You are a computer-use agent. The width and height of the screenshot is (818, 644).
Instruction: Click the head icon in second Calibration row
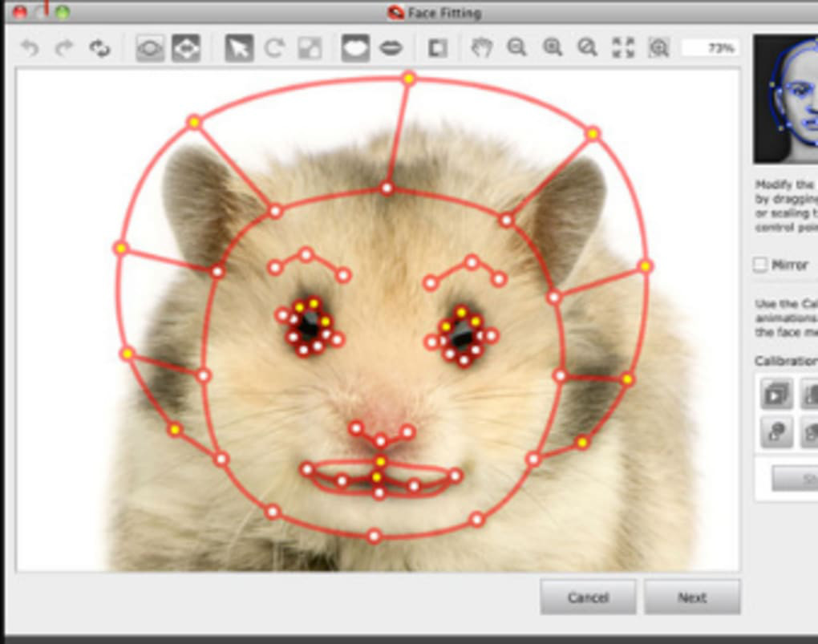point(776,432)
